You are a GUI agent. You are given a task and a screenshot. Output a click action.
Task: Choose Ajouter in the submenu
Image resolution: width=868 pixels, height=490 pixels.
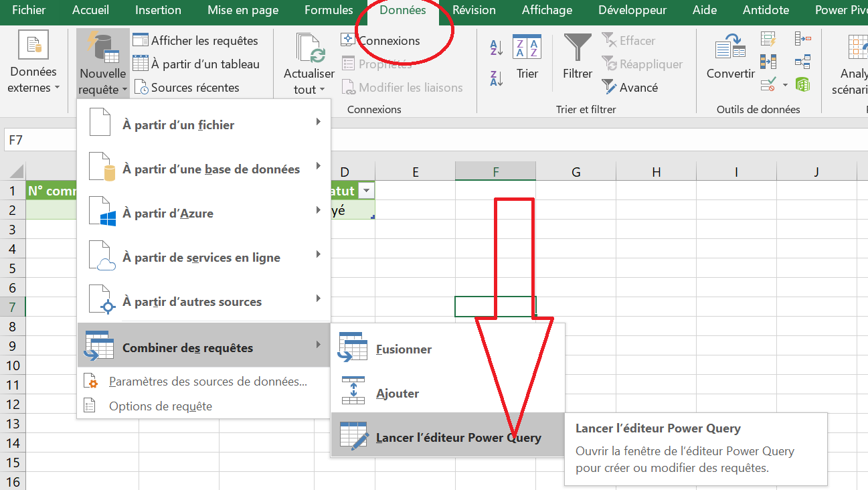click(x=448, y=393)
